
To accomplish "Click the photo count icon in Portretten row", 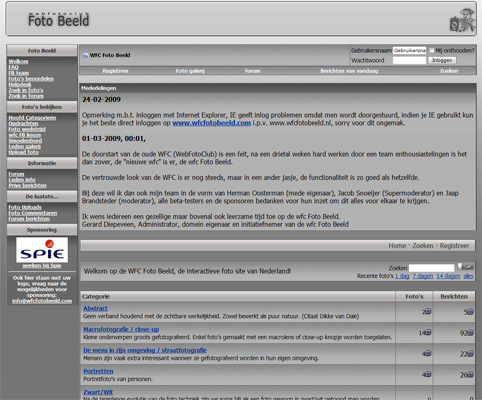I will pyautogui.click(x=428, y=374).
